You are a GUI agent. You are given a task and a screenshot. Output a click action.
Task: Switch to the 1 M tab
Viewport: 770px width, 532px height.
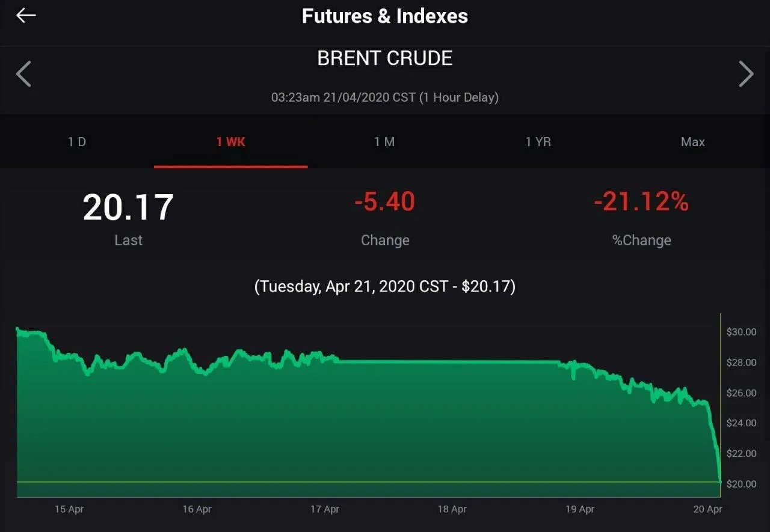click(385, 142)
